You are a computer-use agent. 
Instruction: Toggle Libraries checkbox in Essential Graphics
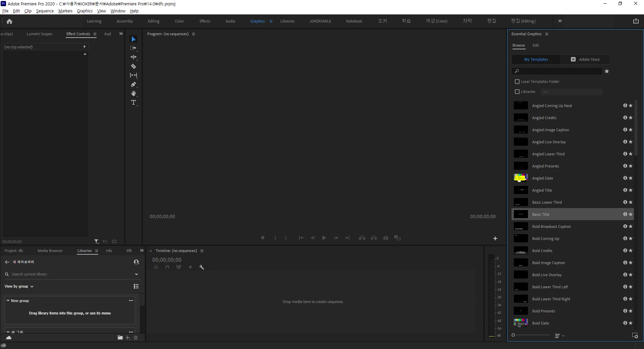(517, 92)
